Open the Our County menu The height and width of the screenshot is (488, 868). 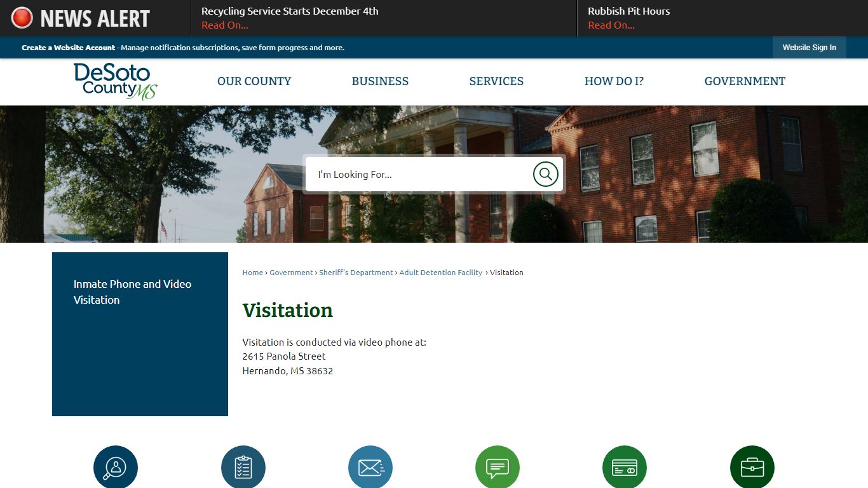coord(254,81)
